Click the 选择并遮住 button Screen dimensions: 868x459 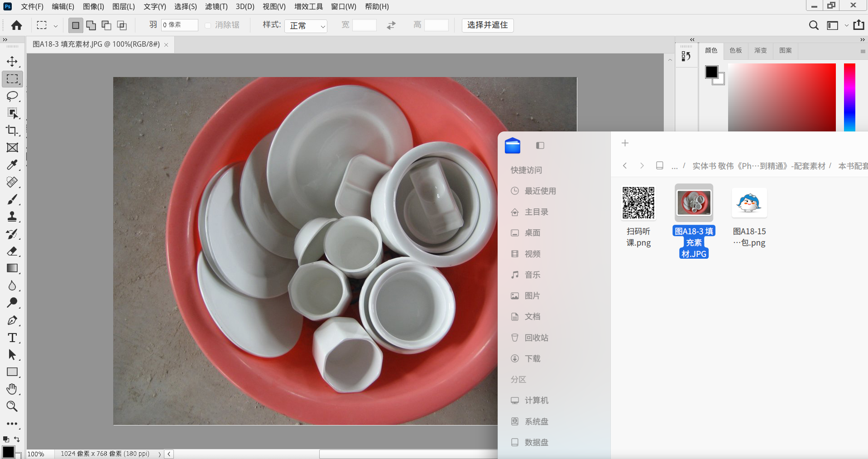tap(488, 25)
